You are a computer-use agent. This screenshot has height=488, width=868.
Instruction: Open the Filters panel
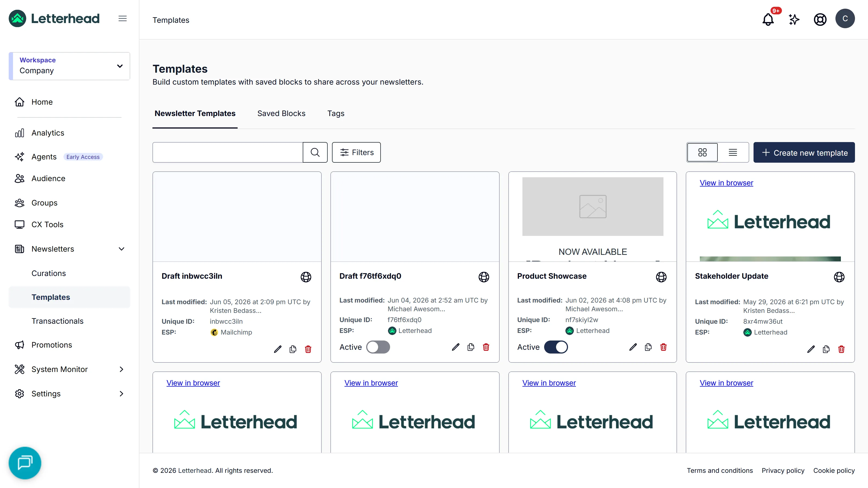(356, 152)
